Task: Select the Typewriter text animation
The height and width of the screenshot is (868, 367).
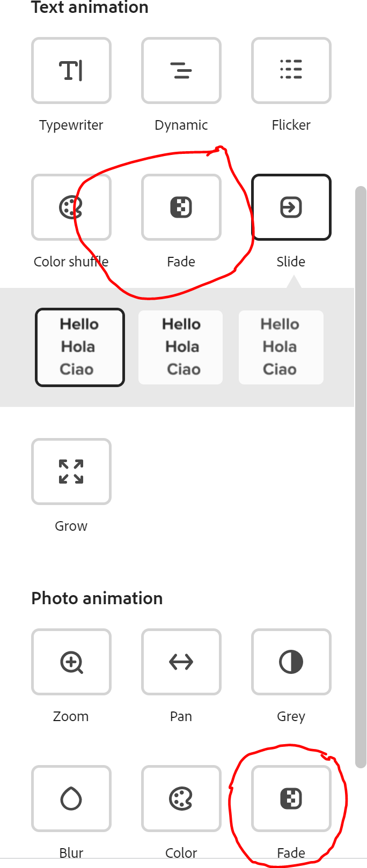Action: click(x=71, y=70)
